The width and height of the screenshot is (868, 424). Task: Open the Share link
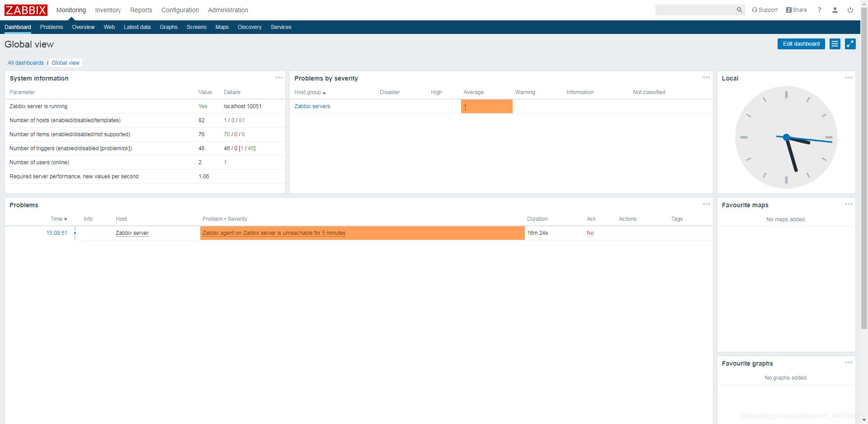click(796, 10)
